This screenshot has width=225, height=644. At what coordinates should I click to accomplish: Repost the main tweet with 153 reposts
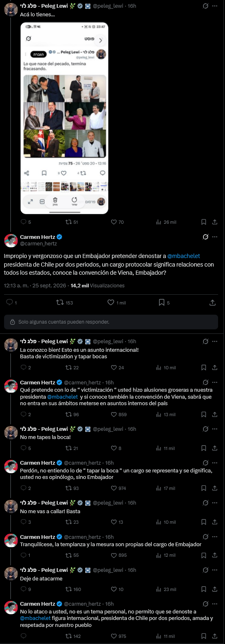60,302
